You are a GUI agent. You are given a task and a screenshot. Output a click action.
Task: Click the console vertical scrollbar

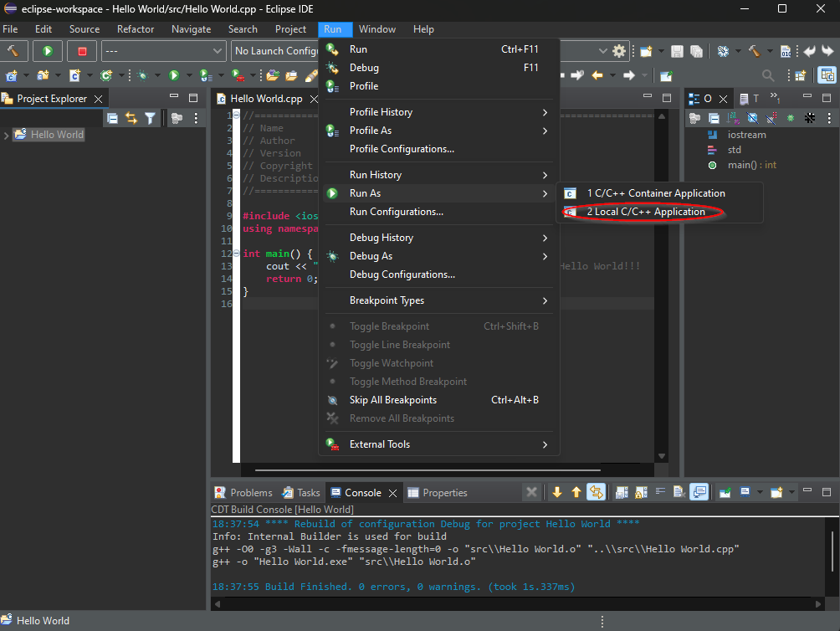(x=832, y=551)
